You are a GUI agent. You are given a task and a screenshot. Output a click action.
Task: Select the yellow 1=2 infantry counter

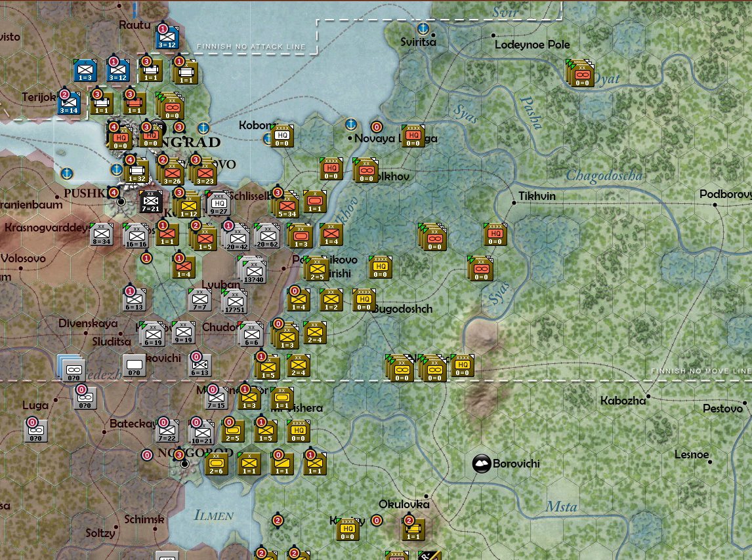(x=331, y=300)
